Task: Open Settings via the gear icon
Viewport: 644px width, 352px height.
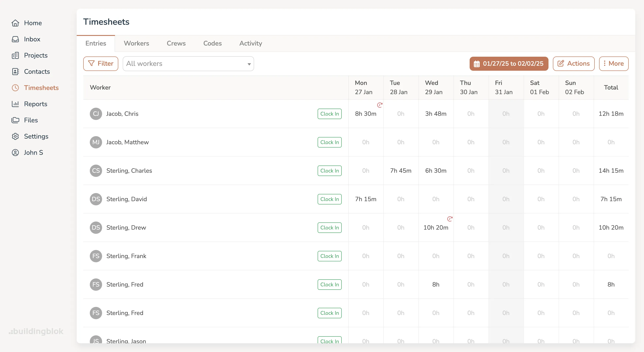Action: coord(16,136)
